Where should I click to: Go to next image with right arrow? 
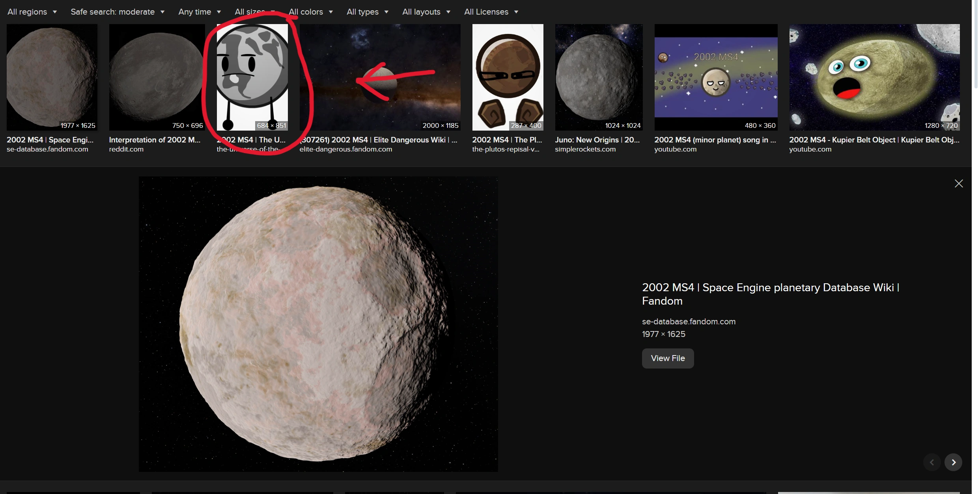[x=953, y=462]
